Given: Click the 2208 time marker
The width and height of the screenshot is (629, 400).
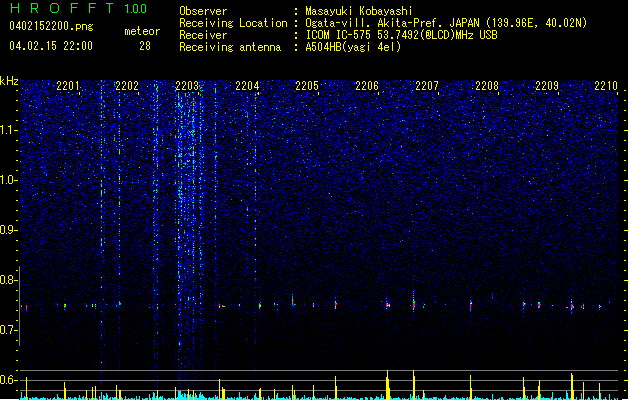Looking at the screenshot, I should tap(487, 86).
